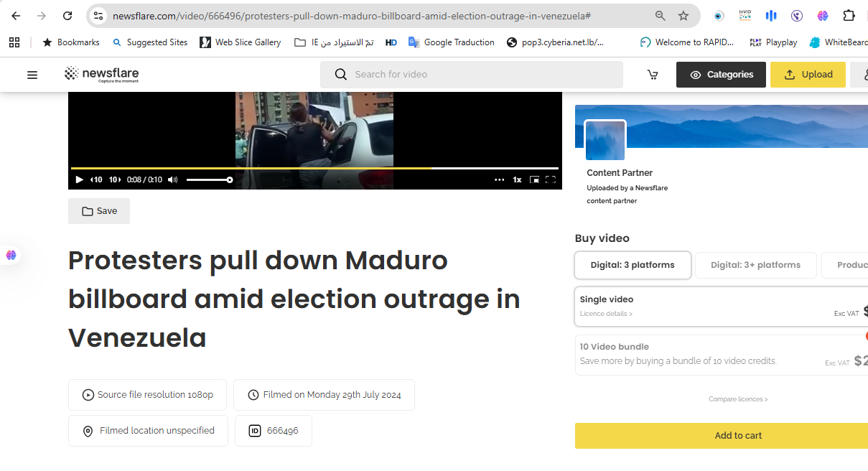Click the yellow Upload button
The width and height of the screenshot is (868, 471).
point(808,75)
